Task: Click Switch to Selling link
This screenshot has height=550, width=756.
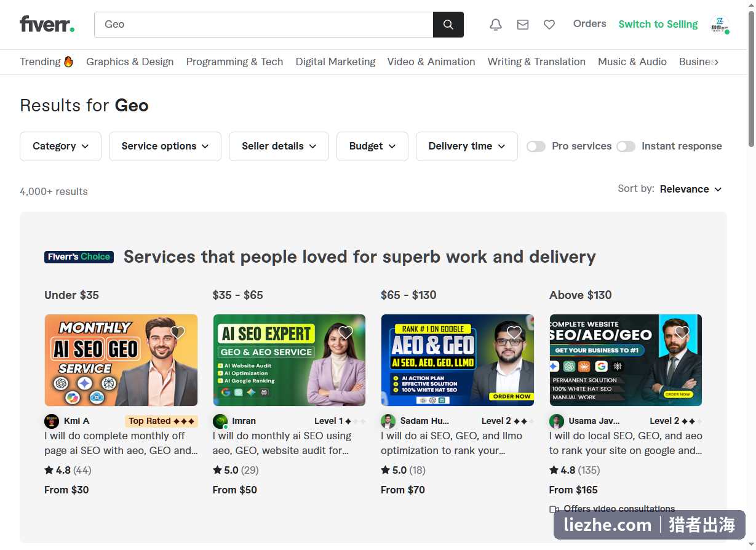Action: (658, 24)
